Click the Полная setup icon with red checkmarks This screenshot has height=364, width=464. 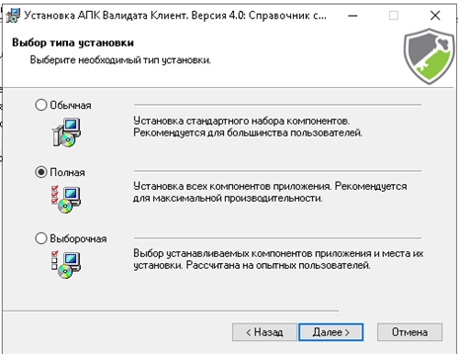coord(66,199)
